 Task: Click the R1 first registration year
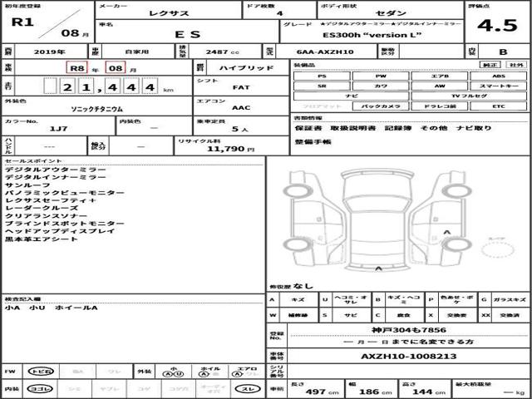coord(22,22)
